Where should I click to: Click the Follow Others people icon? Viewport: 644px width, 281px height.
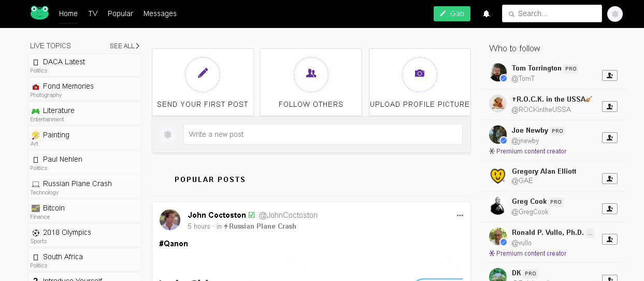tap(311, 73)
